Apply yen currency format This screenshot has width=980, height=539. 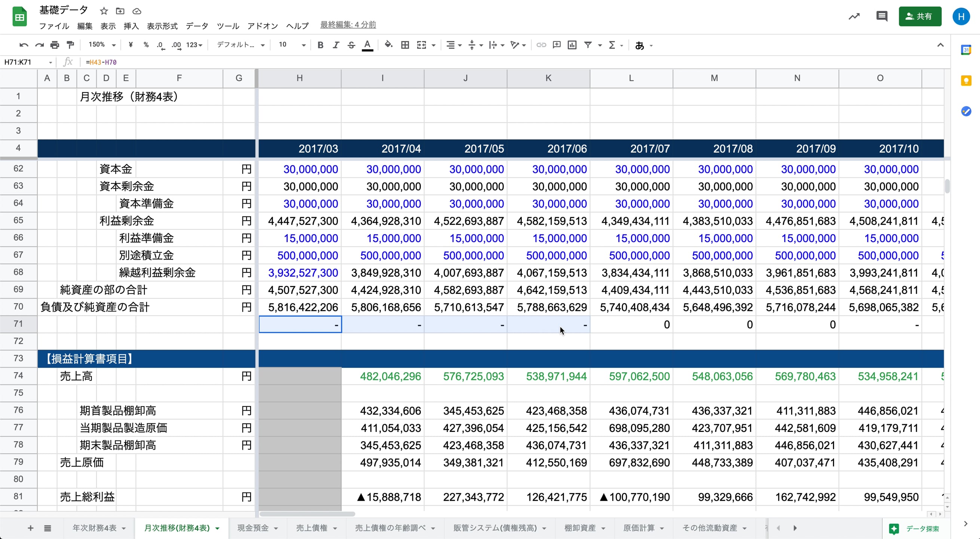(x=131, y=45)
